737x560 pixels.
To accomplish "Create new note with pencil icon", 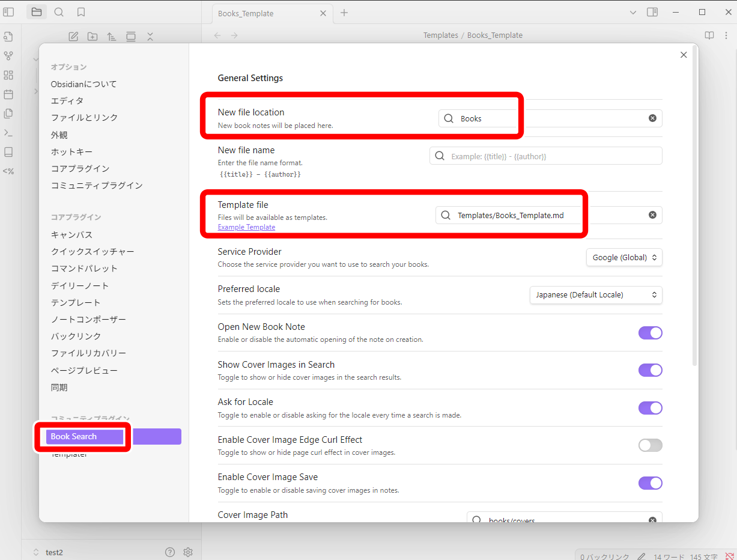I will click(73, 37).
